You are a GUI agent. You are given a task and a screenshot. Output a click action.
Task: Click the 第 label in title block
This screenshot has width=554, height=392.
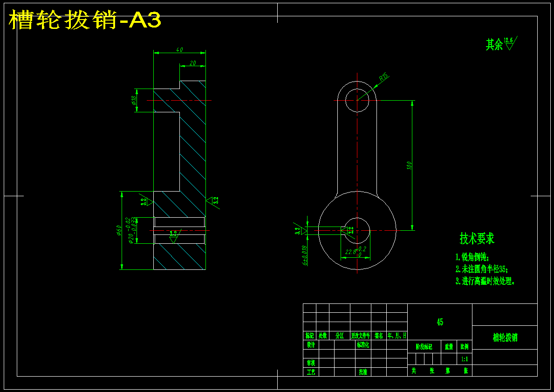[448, 371]
